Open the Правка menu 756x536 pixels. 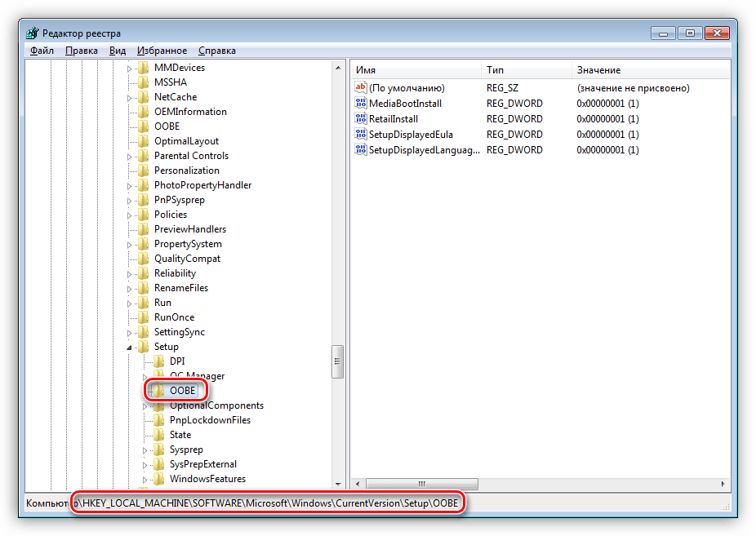click(x=82, y=51)
